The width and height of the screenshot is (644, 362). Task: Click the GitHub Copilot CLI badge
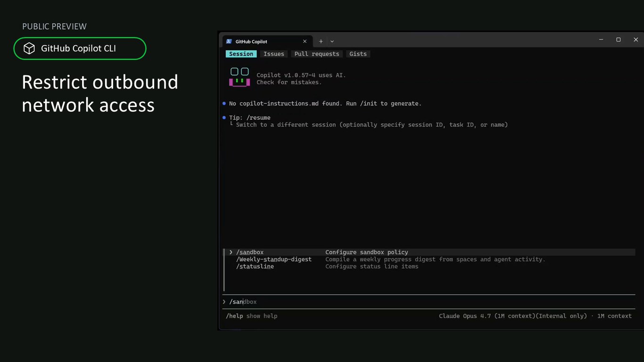[80, 49]
